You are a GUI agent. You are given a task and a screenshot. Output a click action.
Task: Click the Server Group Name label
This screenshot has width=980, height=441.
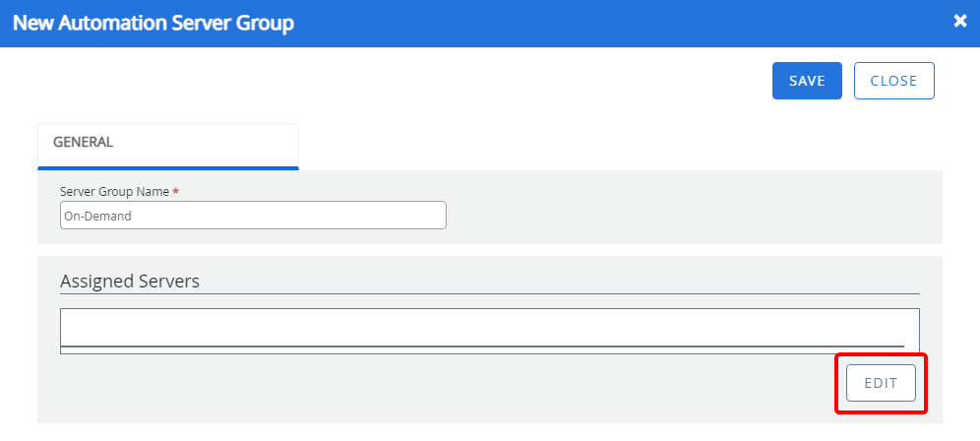point(114,191)
